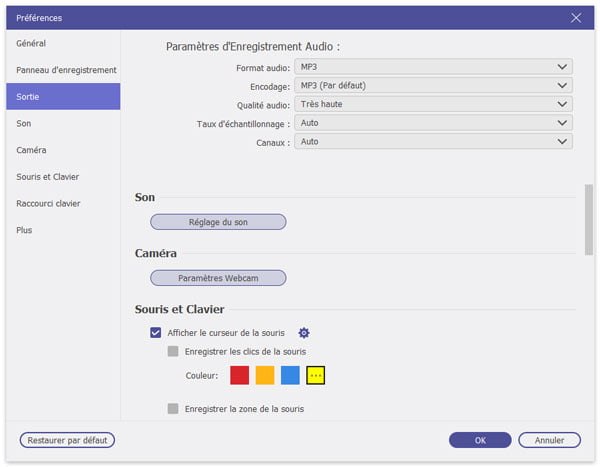Image resolution: width=600 pixels, height=467 pixels.
Task: Open the Encodage dropdown list
Action: (434, 85)
